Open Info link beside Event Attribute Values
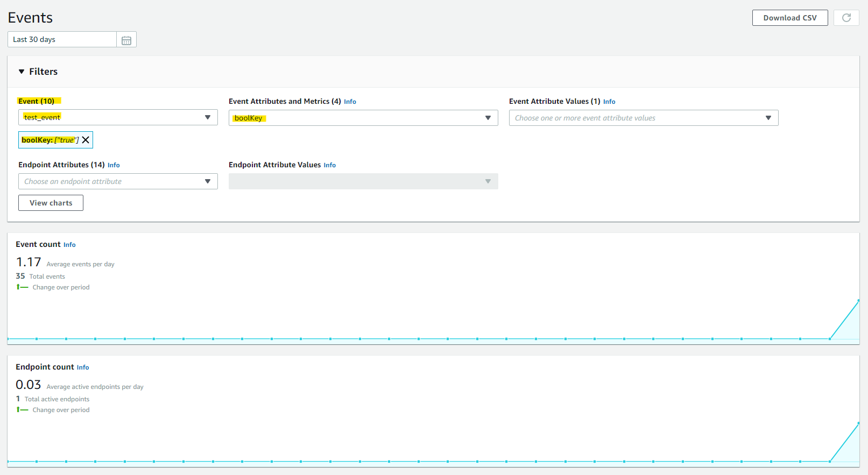The width and height of the screenshot is (868, 475). [x=609, y=102]
